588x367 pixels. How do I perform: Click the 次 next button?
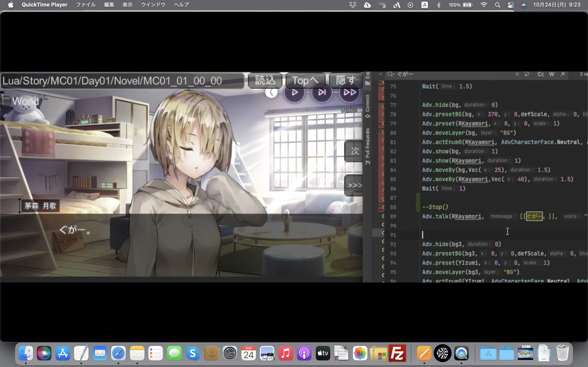click(354, 151)
